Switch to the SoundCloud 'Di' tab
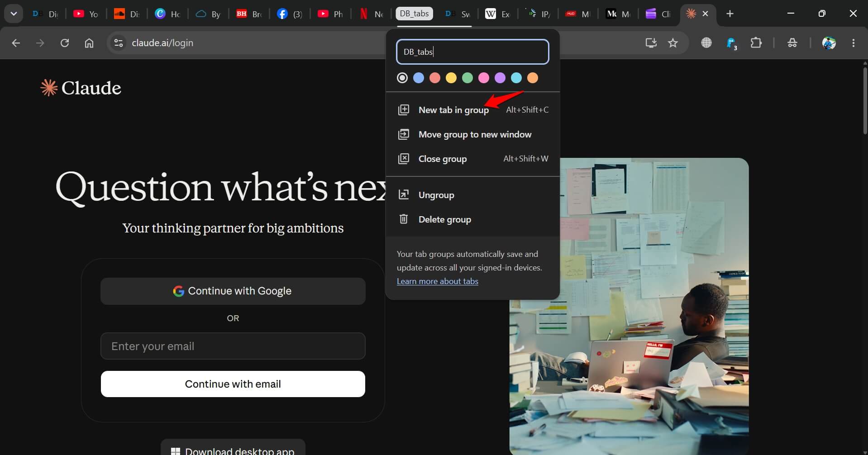The width and height of the screenshot is (868, 455). pyautogui.click(x=127, y=14)
